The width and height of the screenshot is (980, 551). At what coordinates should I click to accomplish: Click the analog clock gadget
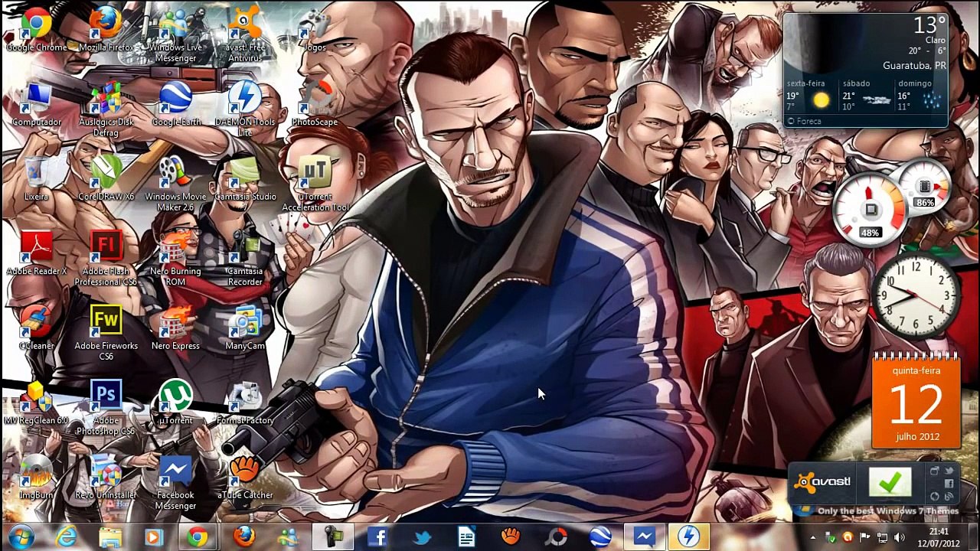tap(916, 295)
